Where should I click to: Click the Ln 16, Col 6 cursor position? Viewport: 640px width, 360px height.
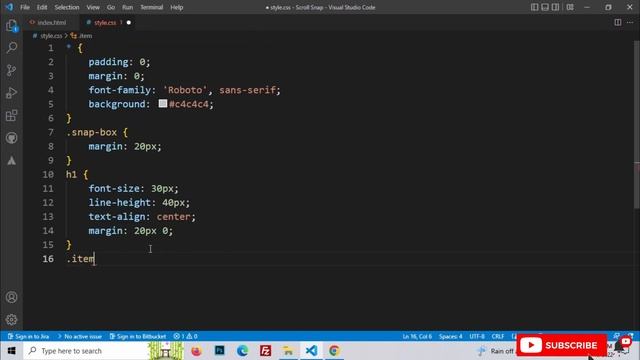tap(417, 336)
